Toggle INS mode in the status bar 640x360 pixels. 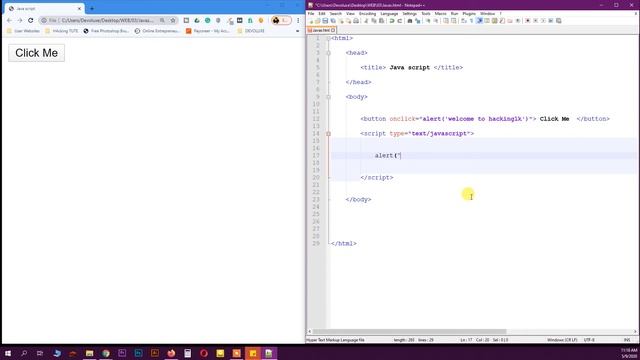pyautogui.click(x=627, y=340)
